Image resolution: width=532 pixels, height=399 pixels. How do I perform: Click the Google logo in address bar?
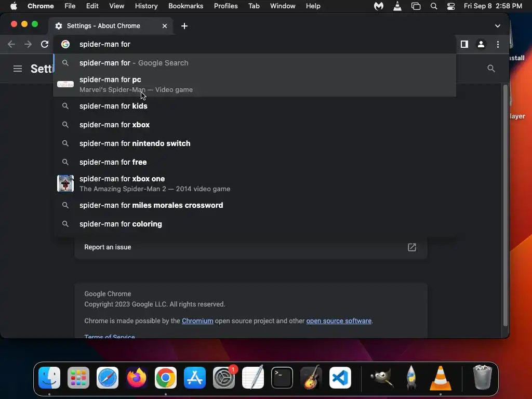pyautogui.click(x=65, y=44)
